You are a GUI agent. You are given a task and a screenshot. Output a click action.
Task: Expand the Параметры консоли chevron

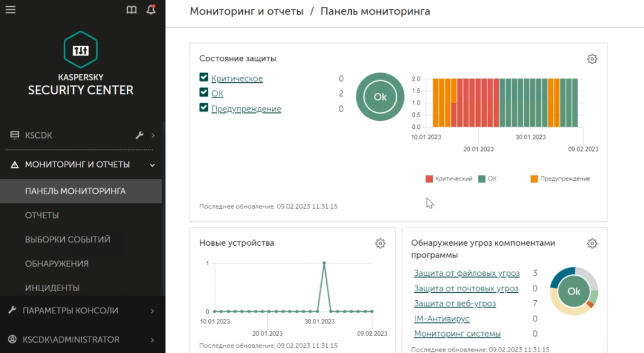153,311
